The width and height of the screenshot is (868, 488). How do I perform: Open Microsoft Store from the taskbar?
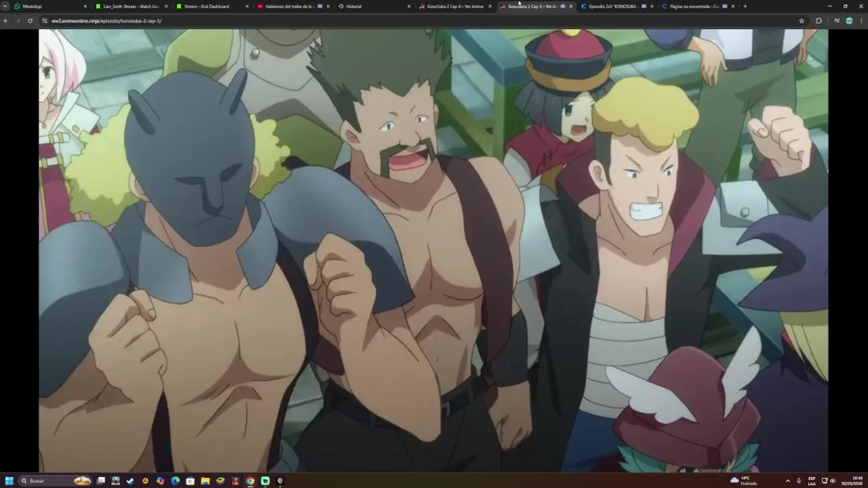191,481
